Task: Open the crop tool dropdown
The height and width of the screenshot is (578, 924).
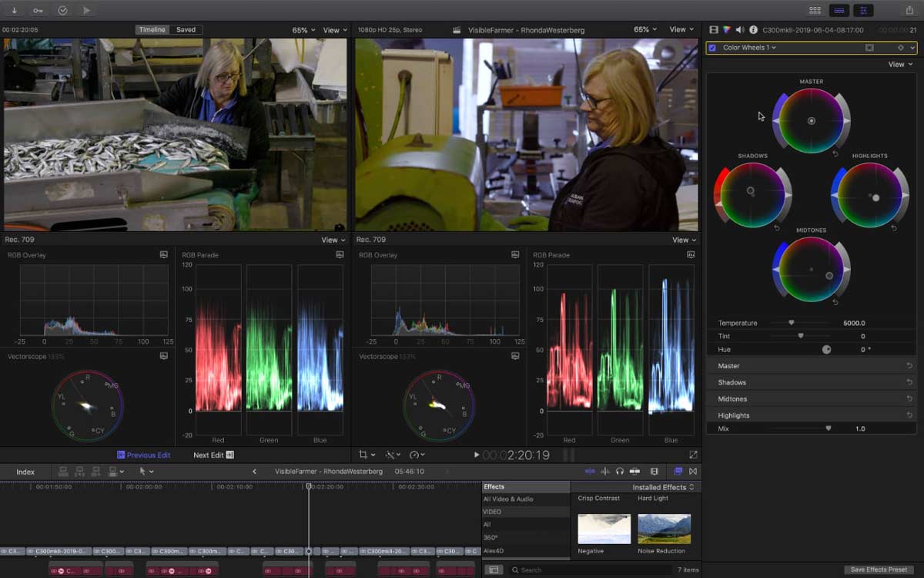Action: [x=367, y=455]
